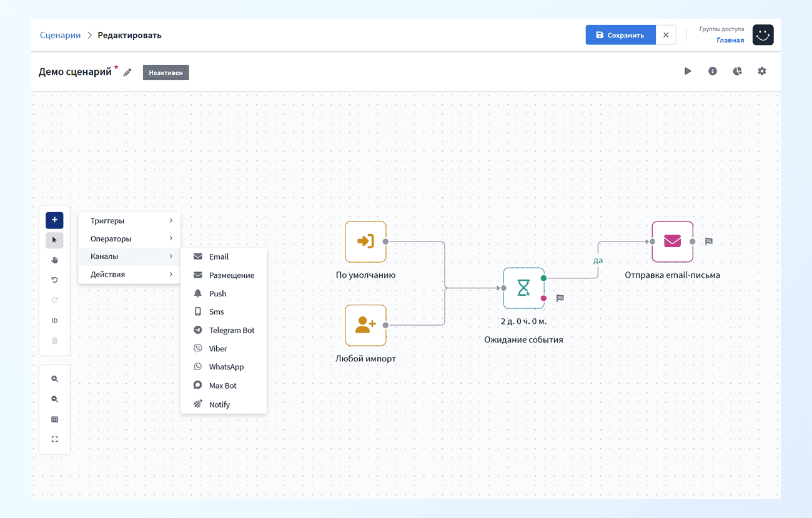Enter fullscreen with the expand-corners icon
This screenshot has width=812, height=518.
[54, 439]
